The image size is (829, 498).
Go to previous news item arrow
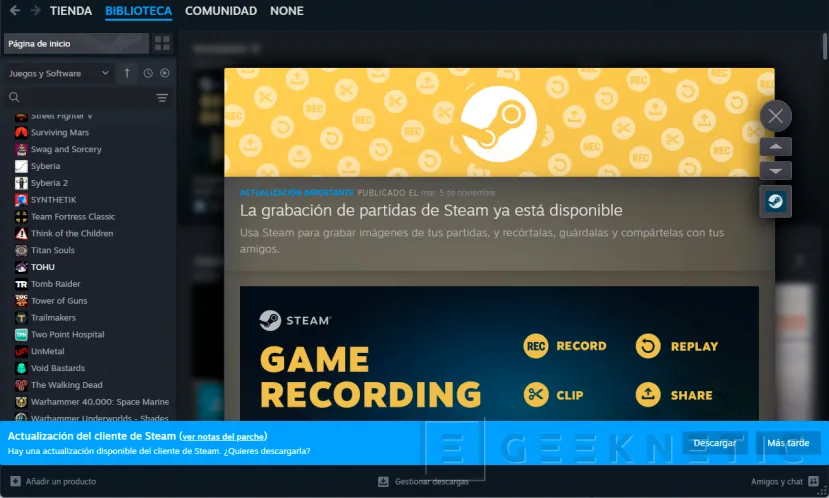coord(776,146)
